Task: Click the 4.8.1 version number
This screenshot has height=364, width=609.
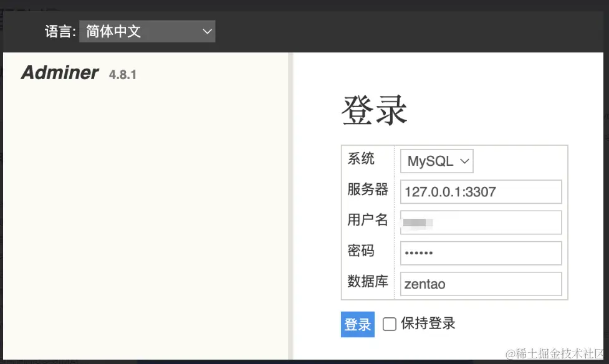Action: coord(123,75)
